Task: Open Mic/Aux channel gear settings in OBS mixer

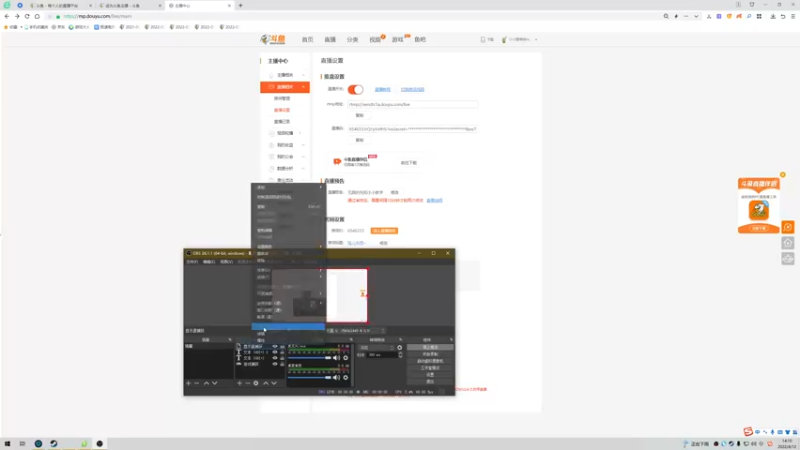Action: pos(345,358)
